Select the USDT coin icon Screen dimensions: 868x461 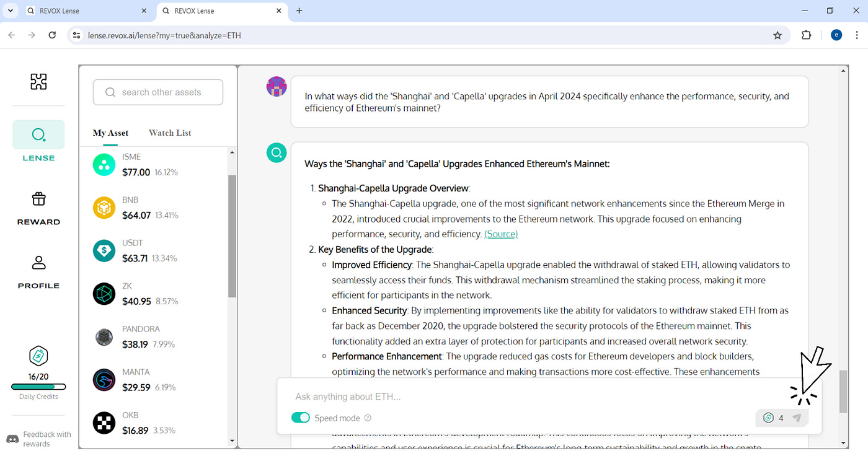tap(104, 251)
